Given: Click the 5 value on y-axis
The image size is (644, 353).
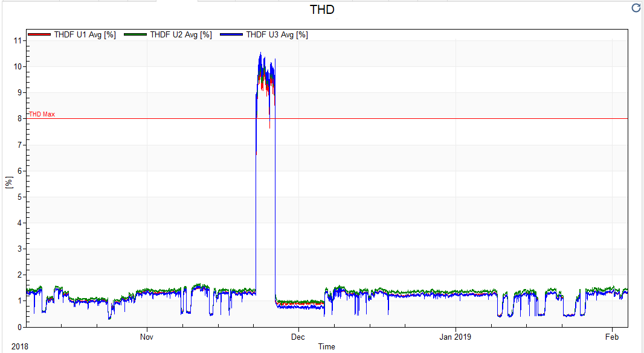Looking at the screenshot, I should coord(20,197).
